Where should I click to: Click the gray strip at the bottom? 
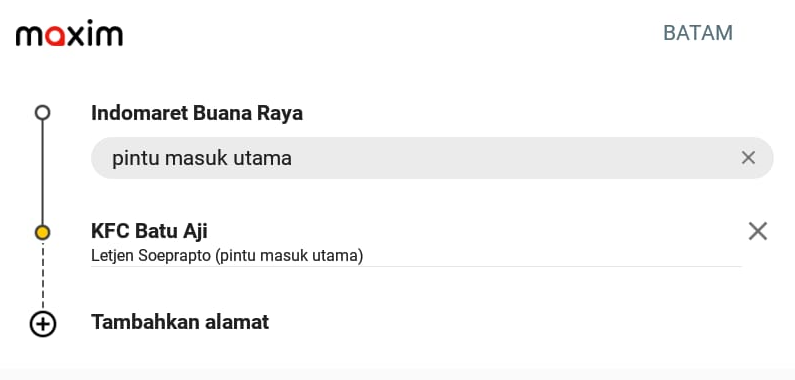(x=398, y=373)
